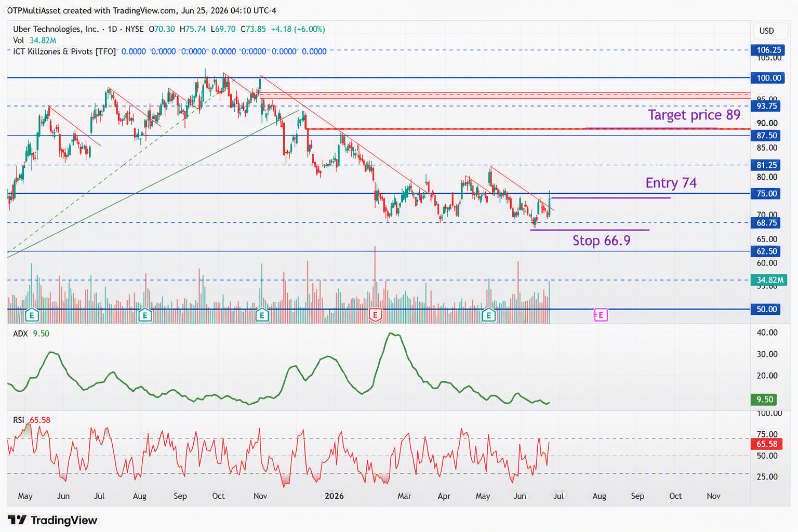Select the 20.00 ADX axis value

[x=767, y=376]
